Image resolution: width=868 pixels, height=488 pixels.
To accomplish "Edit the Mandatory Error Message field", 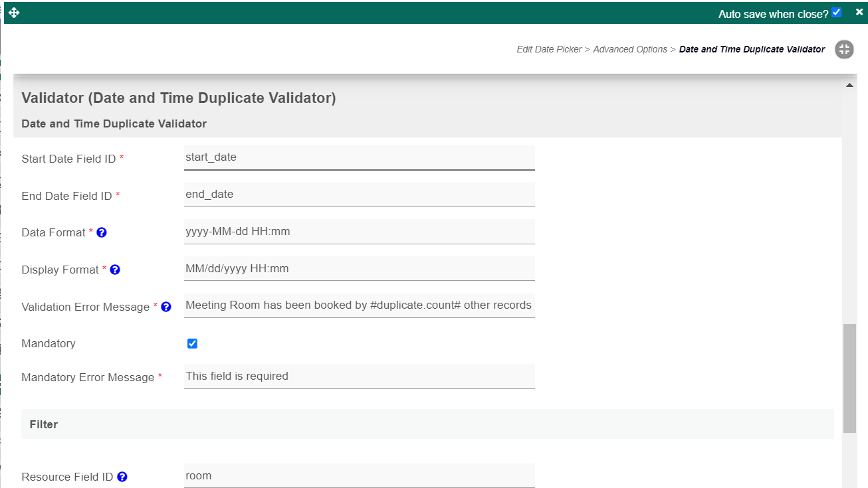I will click(359, 376).
